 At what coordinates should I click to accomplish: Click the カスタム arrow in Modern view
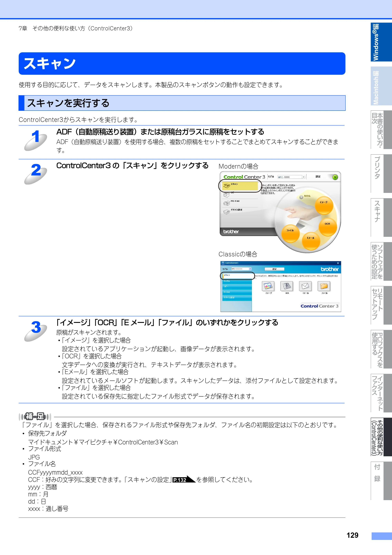click(301, 197)
